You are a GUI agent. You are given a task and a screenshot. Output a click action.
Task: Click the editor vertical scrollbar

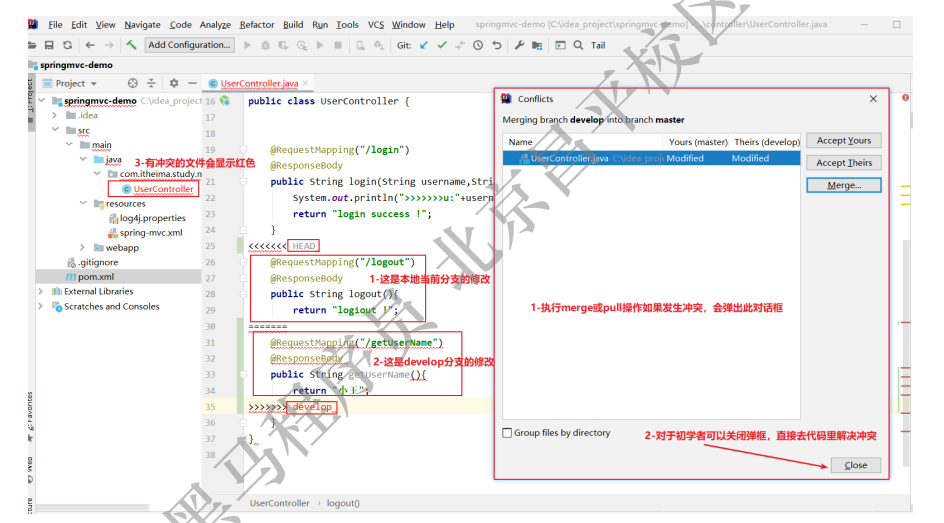(x=906, y=352)
